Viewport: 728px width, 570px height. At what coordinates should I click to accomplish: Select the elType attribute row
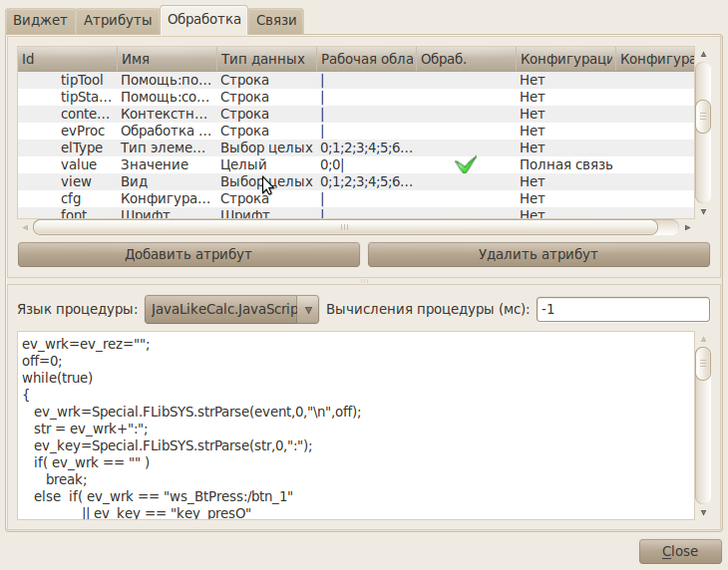(82, 147)
